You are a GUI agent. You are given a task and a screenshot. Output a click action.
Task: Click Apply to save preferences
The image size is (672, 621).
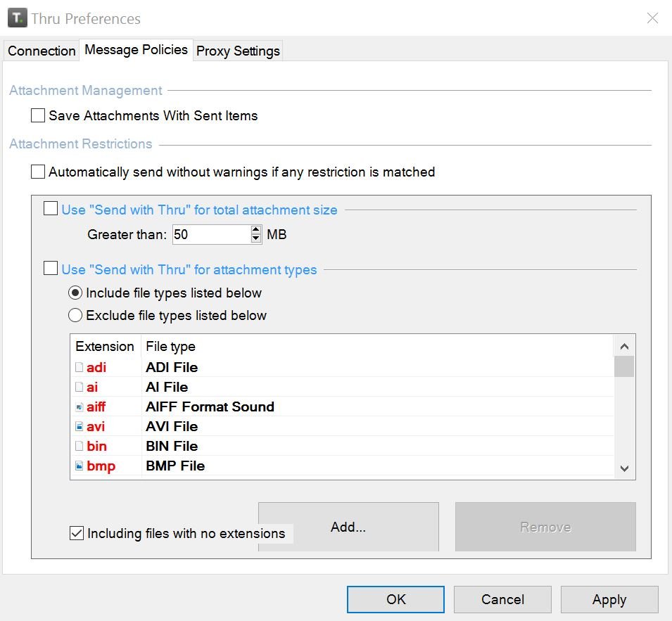[609, 600]
